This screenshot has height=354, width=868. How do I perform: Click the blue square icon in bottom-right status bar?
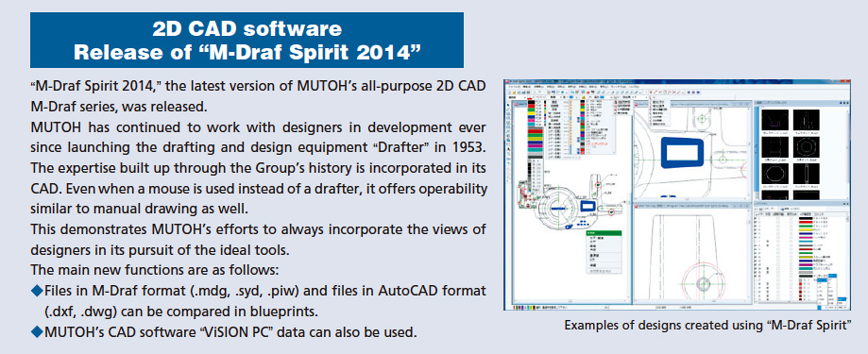819,308
